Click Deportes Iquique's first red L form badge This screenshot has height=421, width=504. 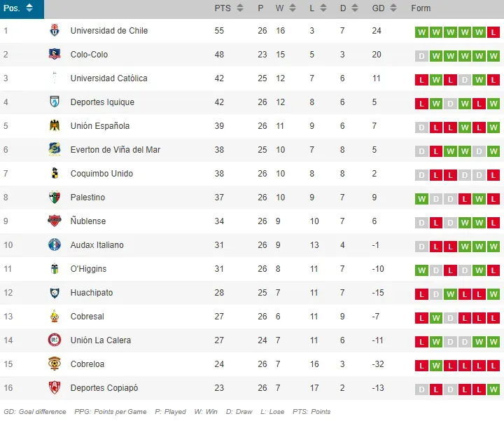(421, 104)
